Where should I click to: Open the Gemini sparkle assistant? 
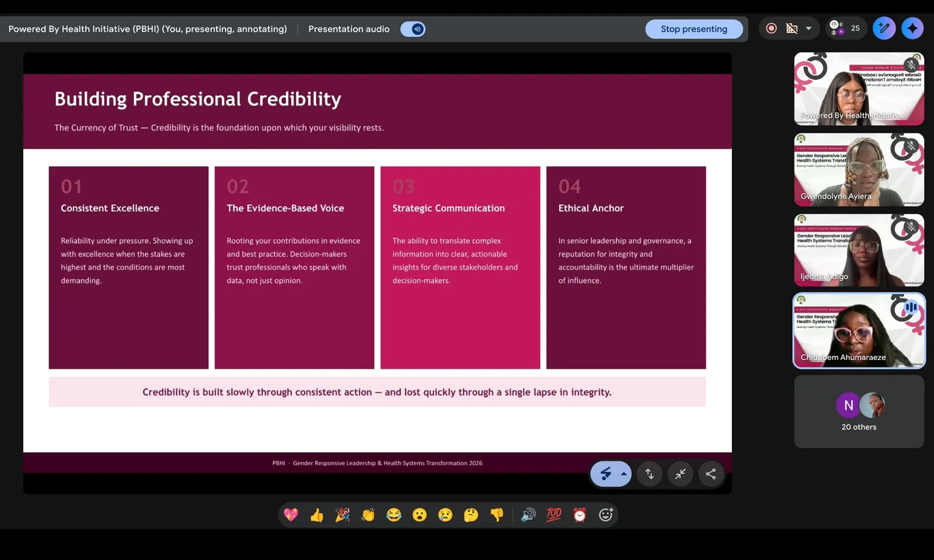tap(912, 28)
